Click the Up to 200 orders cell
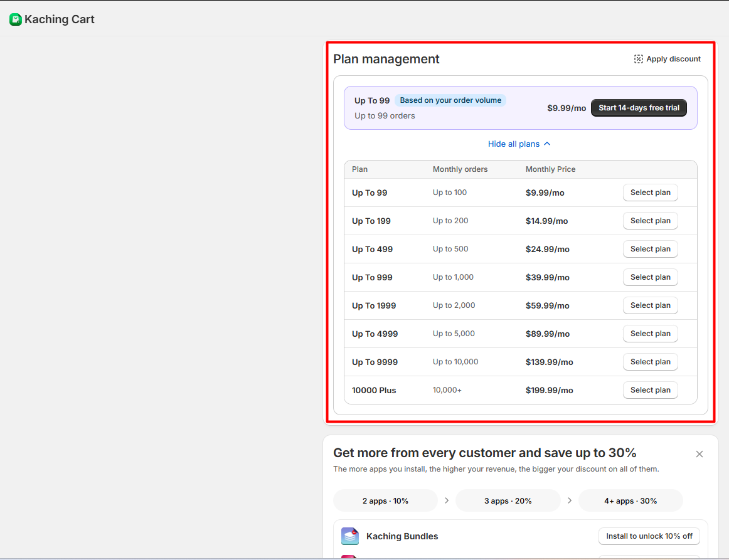This screenshot has width=729, height=560. [450, 221]
